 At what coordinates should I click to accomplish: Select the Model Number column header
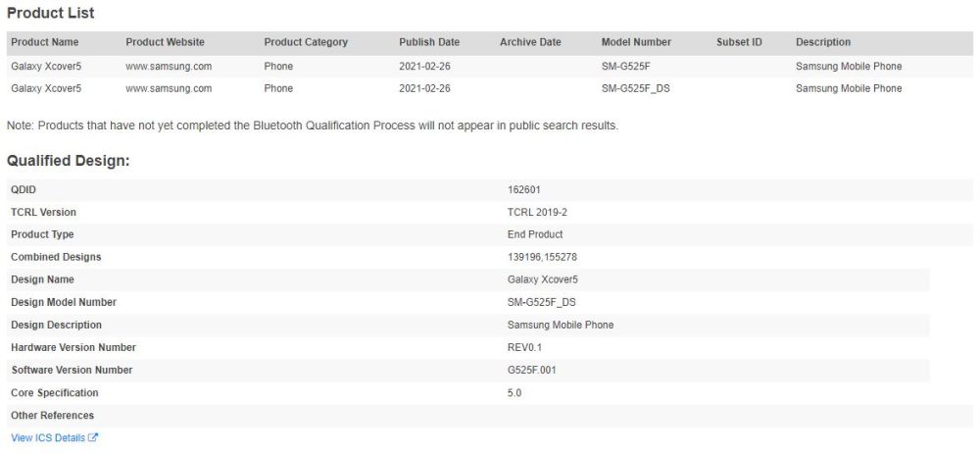(636, 42)
